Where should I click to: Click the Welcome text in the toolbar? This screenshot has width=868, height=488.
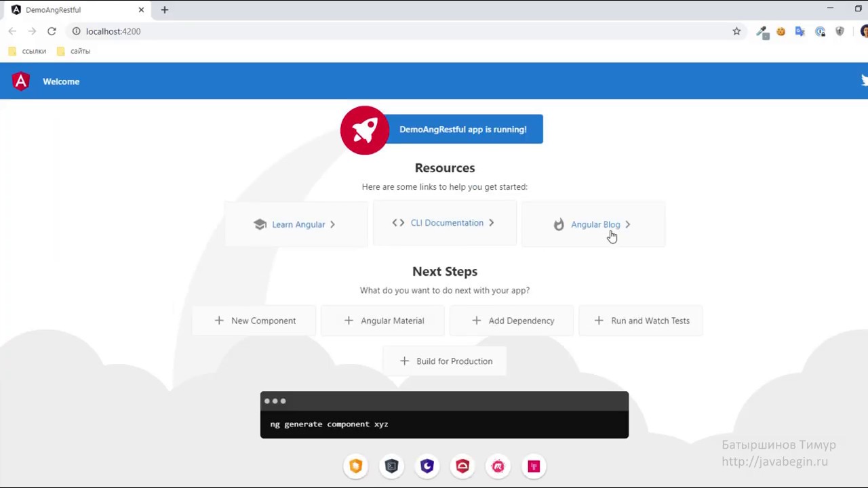pyautogui.click(x=61, y=81)
